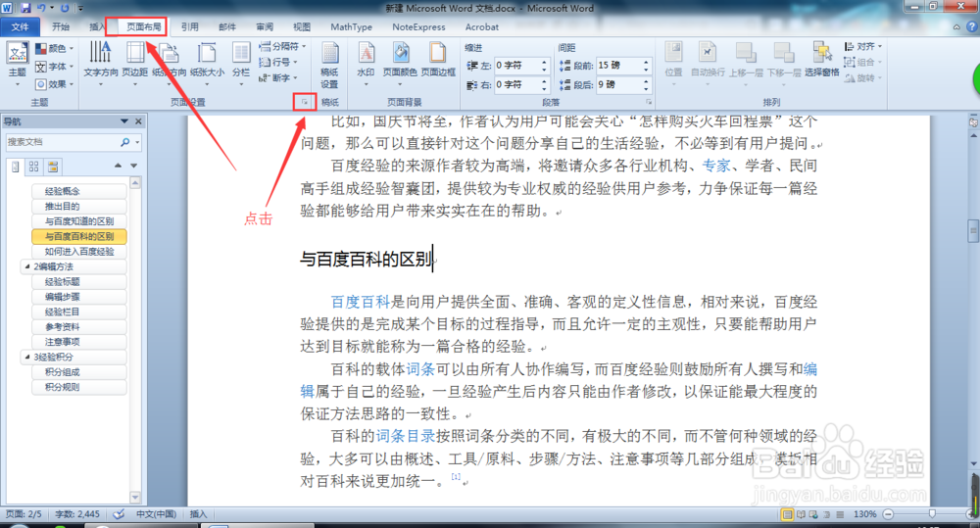Open the 分隔符 breaks dropdown
980x528 pixels.
[x=282, y=47]
